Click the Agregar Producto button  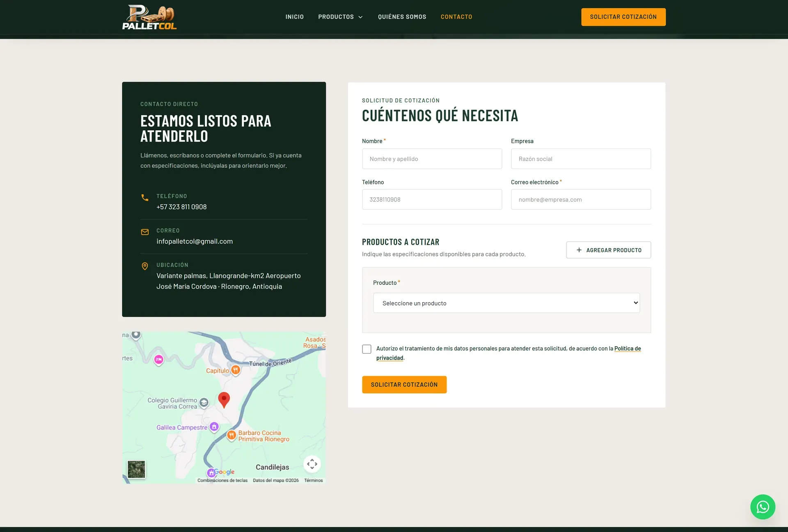(608, 250)
